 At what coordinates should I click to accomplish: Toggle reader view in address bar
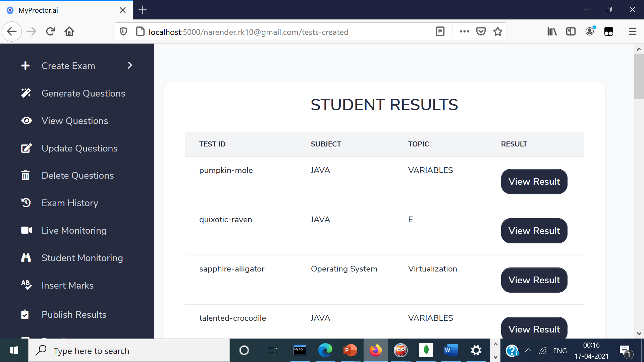click(x=440, y=32)
